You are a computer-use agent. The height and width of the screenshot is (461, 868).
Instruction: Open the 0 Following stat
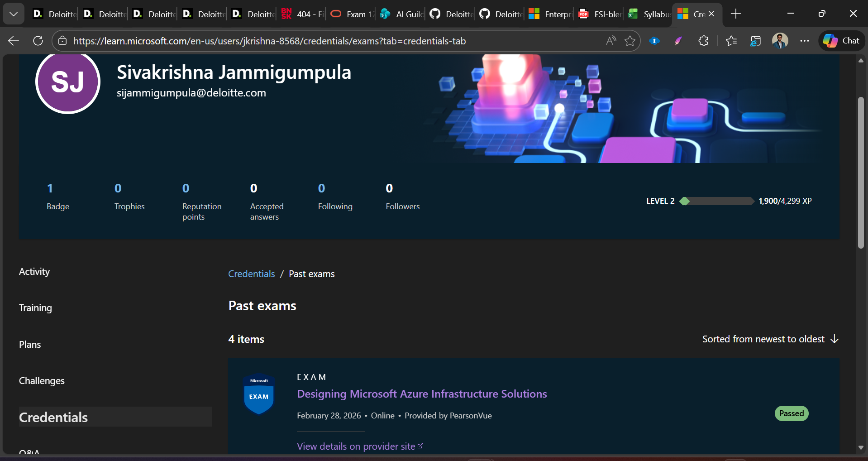click(335, 197)
